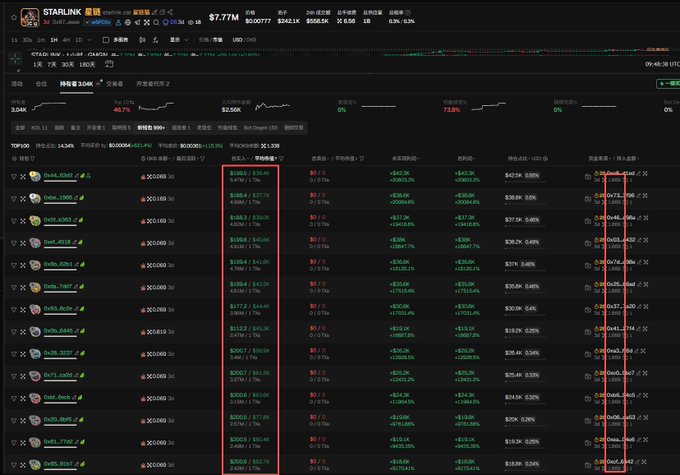Click the holder count sparkline next to 3.04K
The image size is (680, 475).
(49, 105)
